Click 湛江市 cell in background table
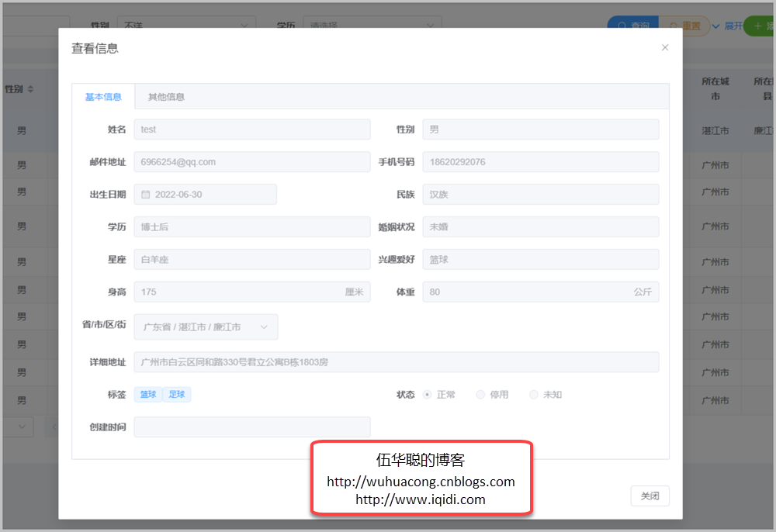The image size is (776, 532). 715,131
